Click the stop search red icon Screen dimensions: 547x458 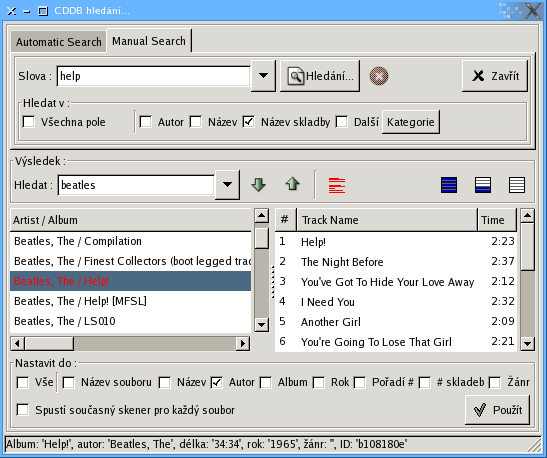(x=379, y=76)
